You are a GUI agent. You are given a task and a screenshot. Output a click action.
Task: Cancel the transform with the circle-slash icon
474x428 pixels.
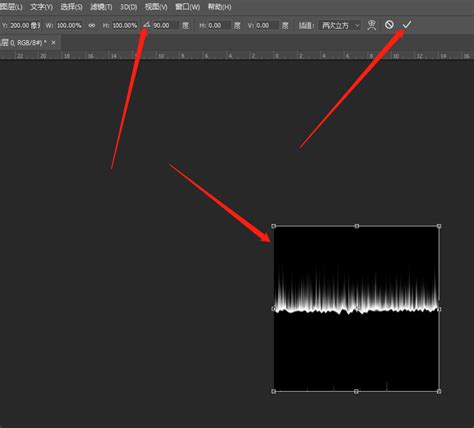(x=389, y=25)
